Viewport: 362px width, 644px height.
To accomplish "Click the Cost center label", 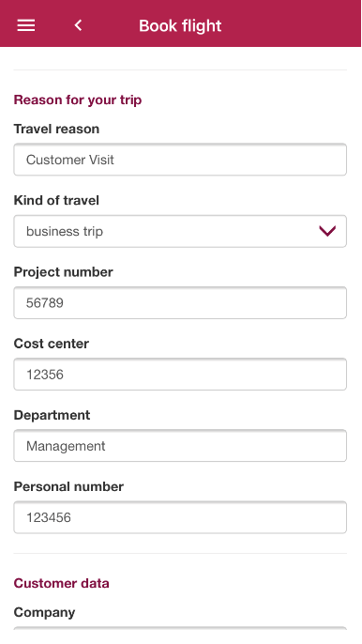I will [52, 344].
